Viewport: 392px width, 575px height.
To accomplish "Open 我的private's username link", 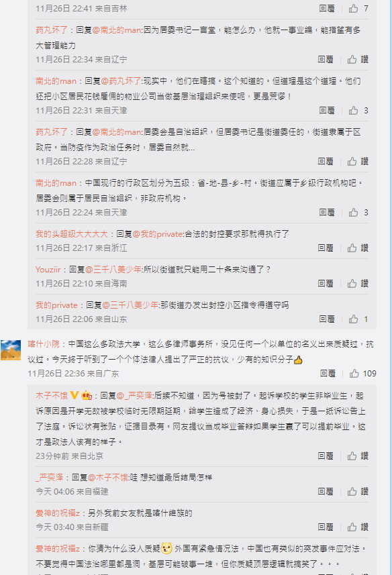I will click(56, 305).
